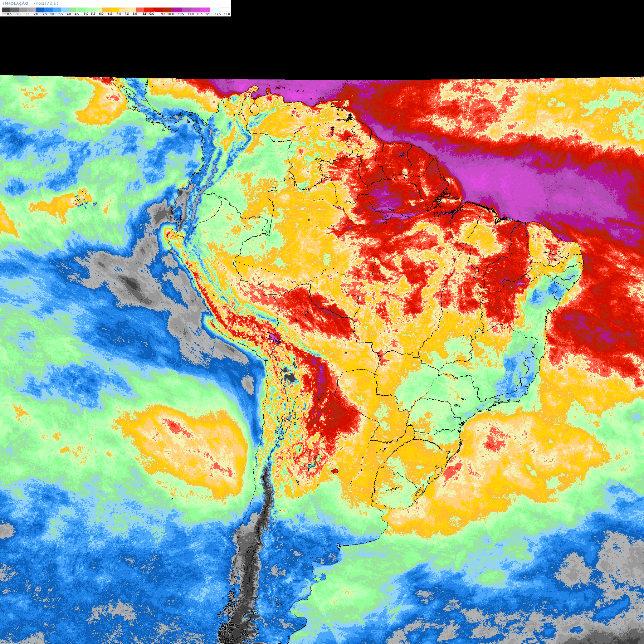Screen dimensions: 644x644
Task: Pick the darkest gray swatch above 0.5
Action: [x=6, y=10]
